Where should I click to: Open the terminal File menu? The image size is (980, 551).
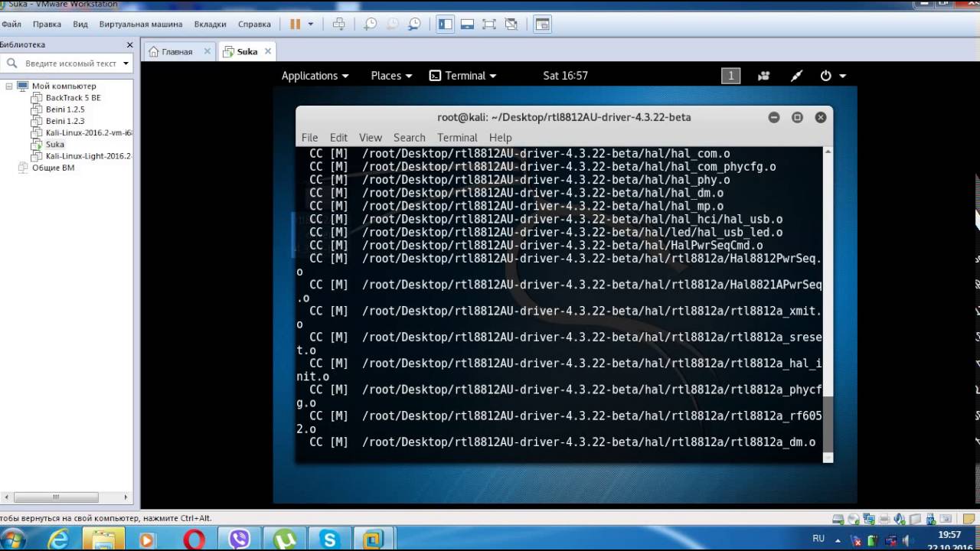point(309,138)
